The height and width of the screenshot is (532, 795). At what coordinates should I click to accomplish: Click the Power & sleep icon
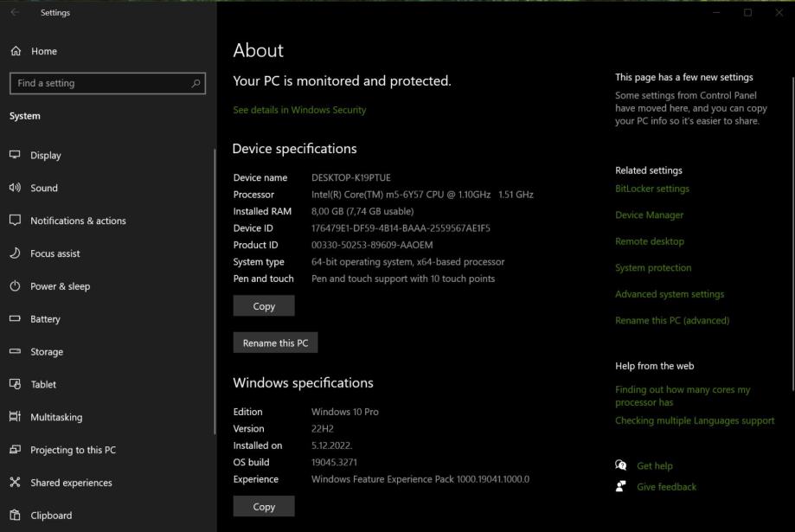pyautogui.click(x=15, y=286)
